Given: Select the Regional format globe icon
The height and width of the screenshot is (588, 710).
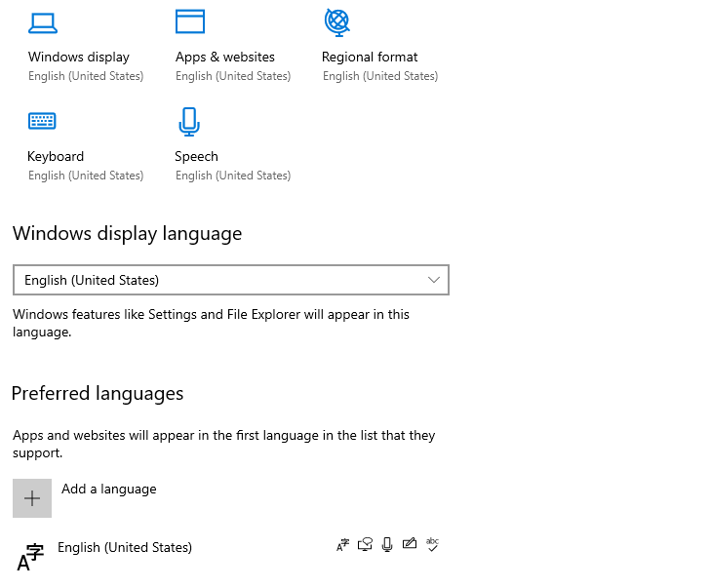Looking at the screenshot, I should [x=336, y=21].
